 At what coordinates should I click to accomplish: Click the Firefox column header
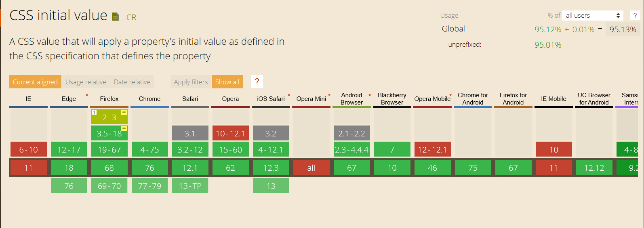[x=109, y=99]
